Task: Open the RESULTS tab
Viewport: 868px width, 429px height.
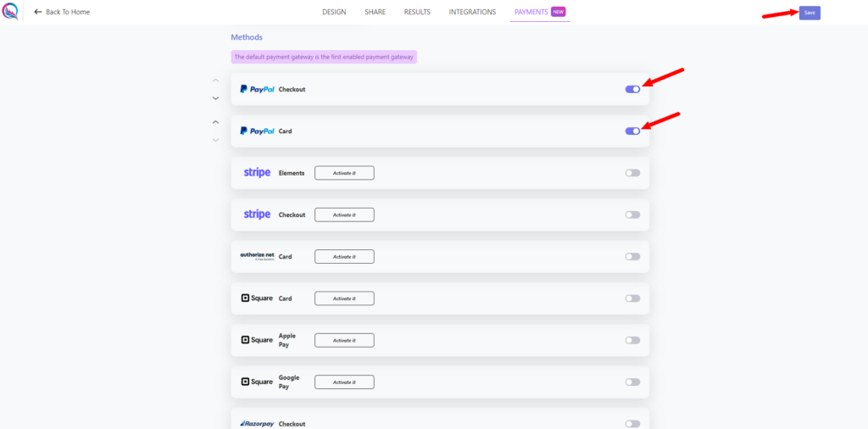Action: tap(417, 12)
